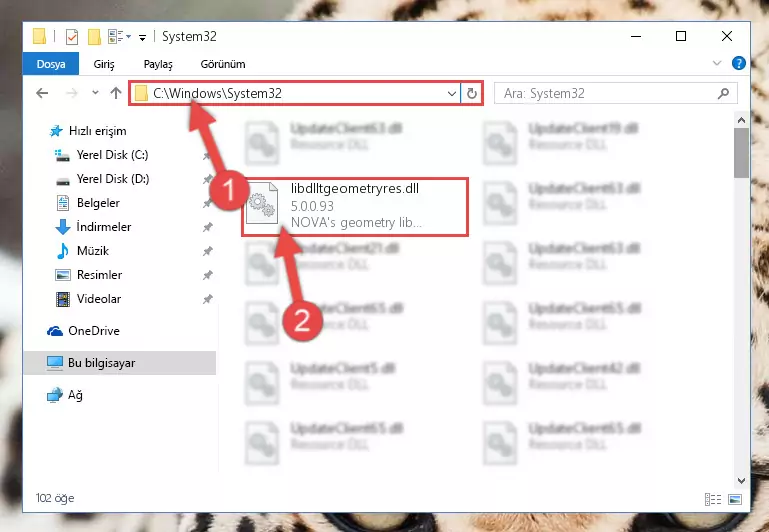Expand the address bar history dropdown
The height and width of the screenshot is (532, 769).
[x=452, y=93]
